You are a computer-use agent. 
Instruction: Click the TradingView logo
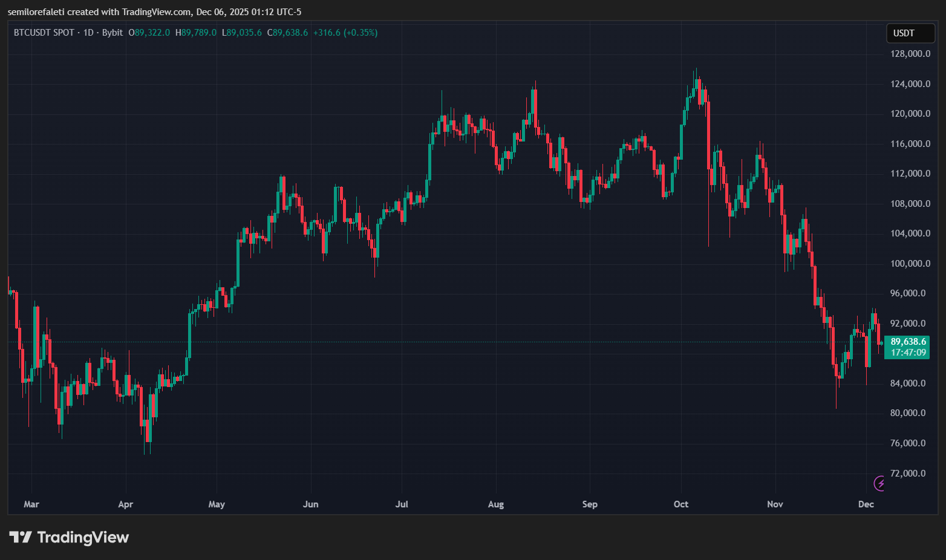coord(70,537)
